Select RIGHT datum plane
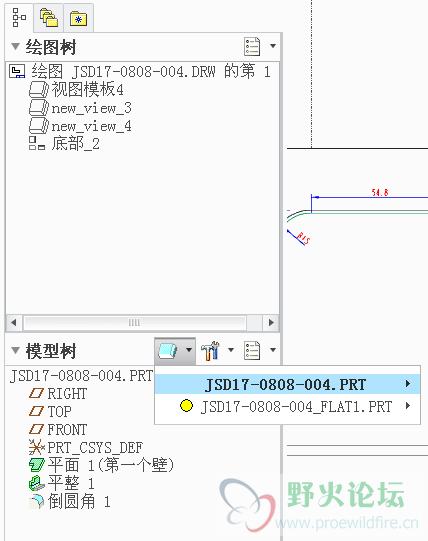The width and height of the screenshot is (428, 541). tap(67, 394)
